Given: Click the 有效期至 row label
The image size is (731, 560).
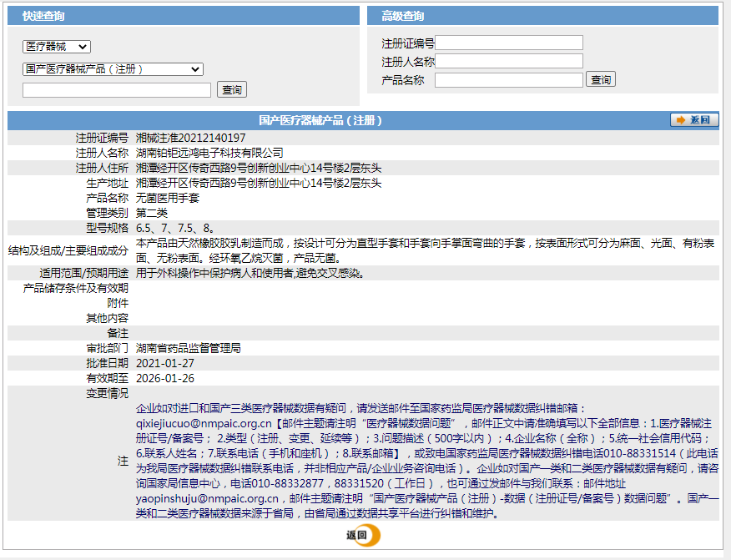Looking at the screenshot, I should pyautogui.click(x=107, y=378).
